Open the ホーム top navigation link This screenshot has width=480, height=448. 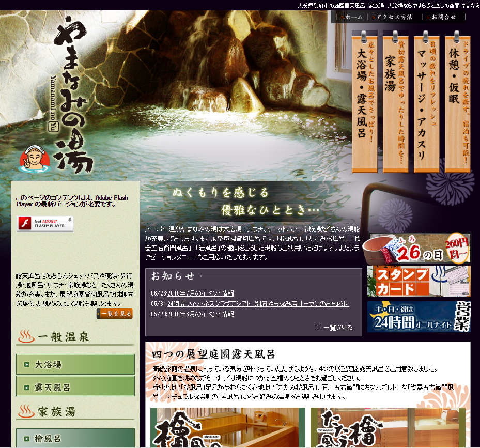point(353,17)
